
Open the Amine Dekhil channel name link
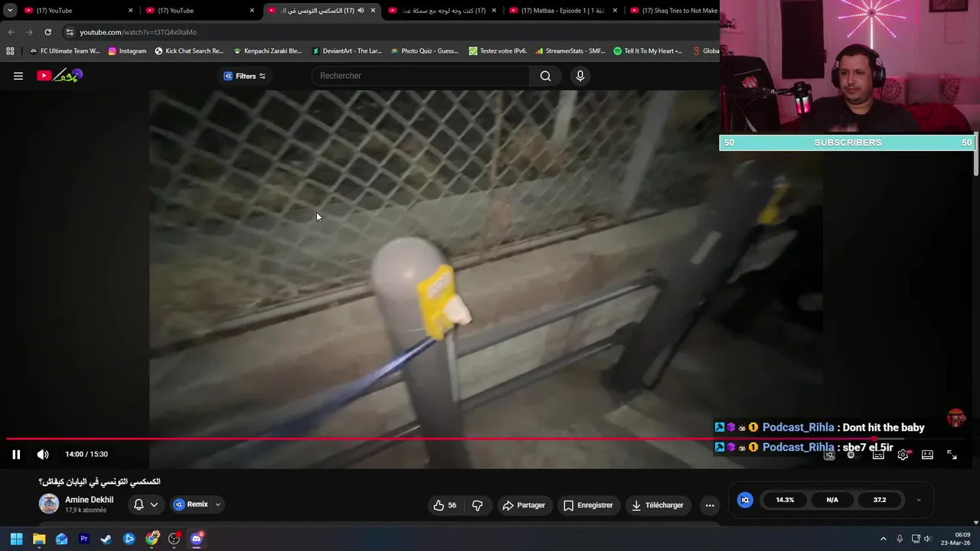click(89, 500)
